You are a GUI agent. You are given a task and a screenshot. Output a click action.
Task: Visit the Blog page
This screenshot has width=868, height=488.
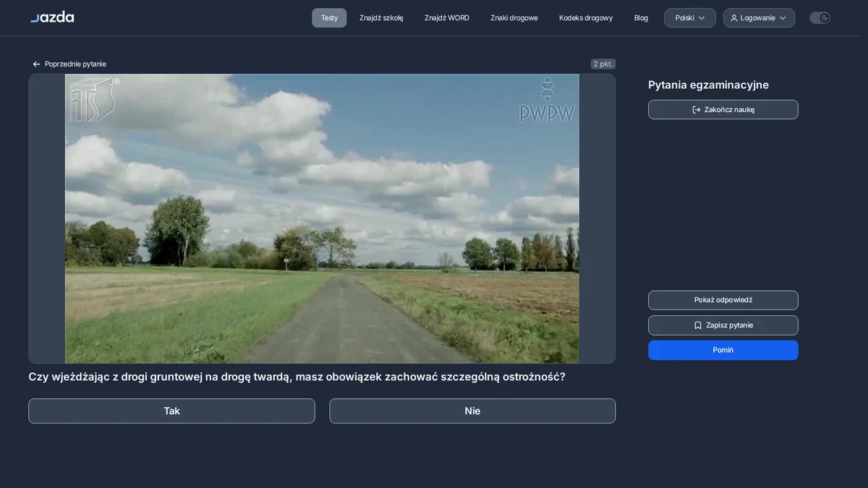pos(641,18)
